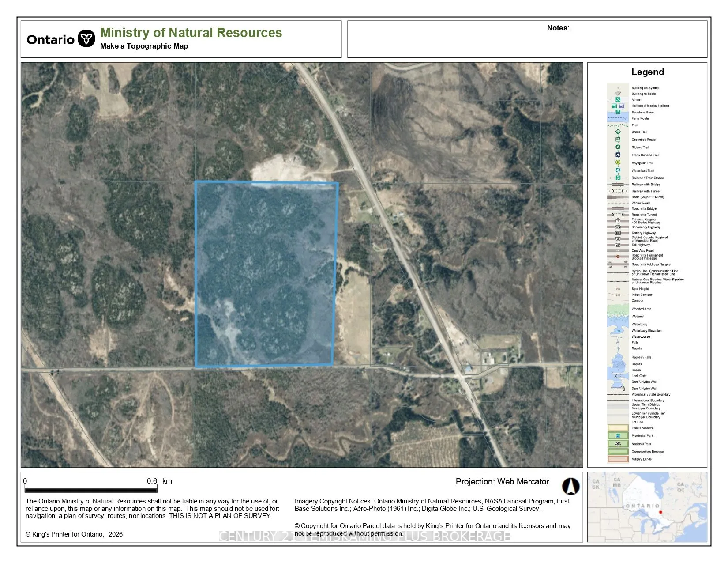Click the Wooded Area legend pattern

pos(618,309)
